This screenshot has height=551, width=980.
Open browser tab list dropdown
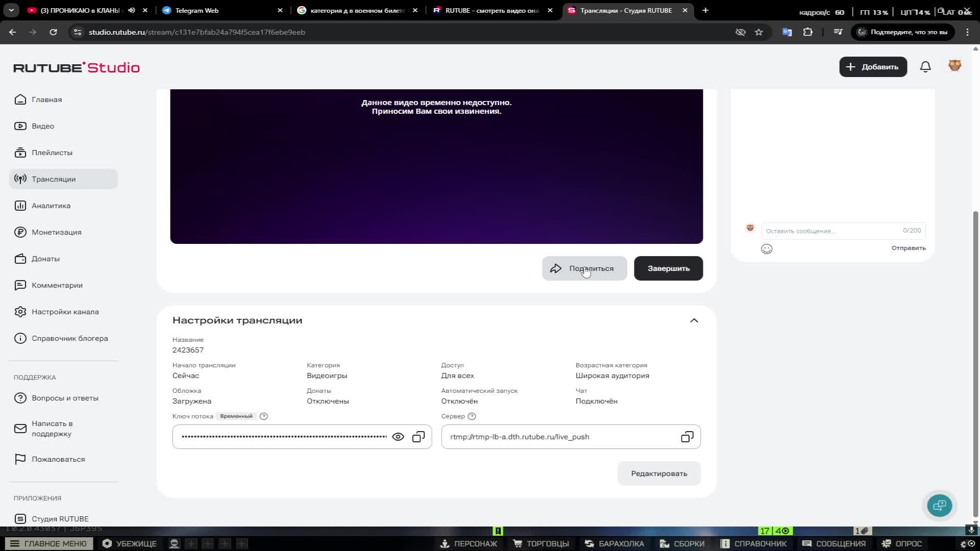coord(11,10)
